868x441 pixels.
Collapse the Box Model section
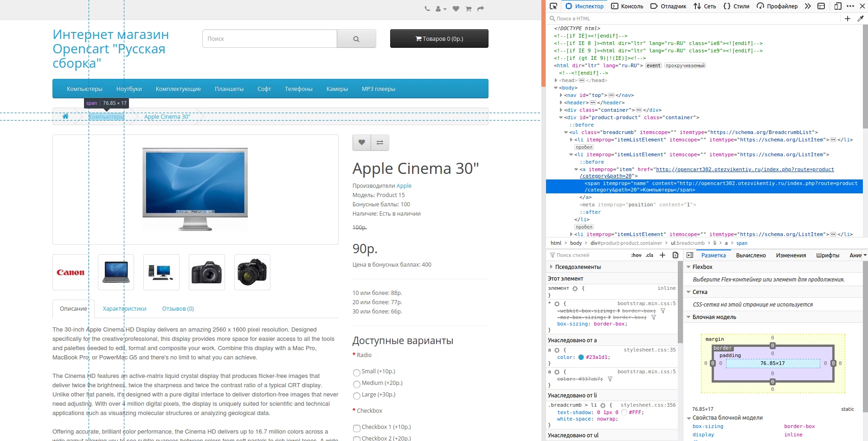point(688,317)
